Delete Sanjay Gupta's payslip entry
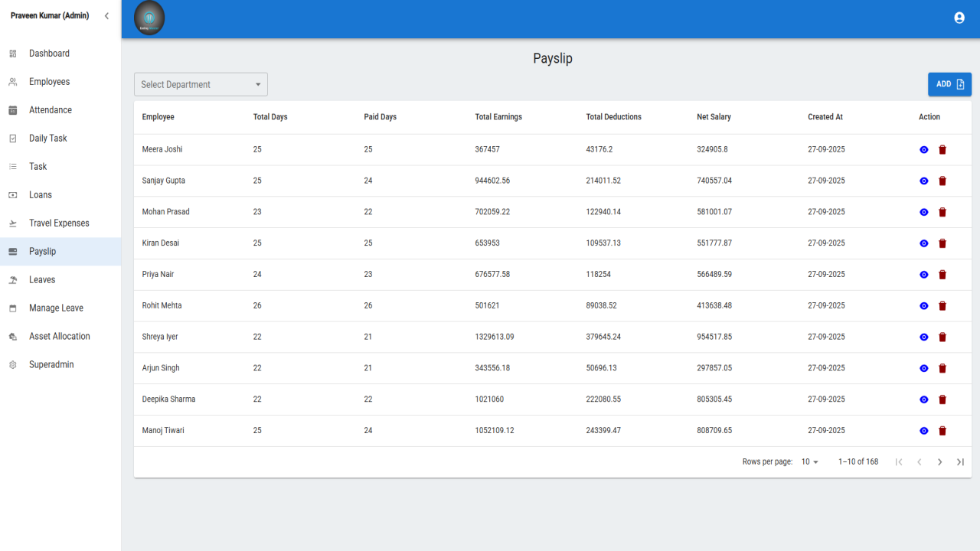 [x=942, y=181]
